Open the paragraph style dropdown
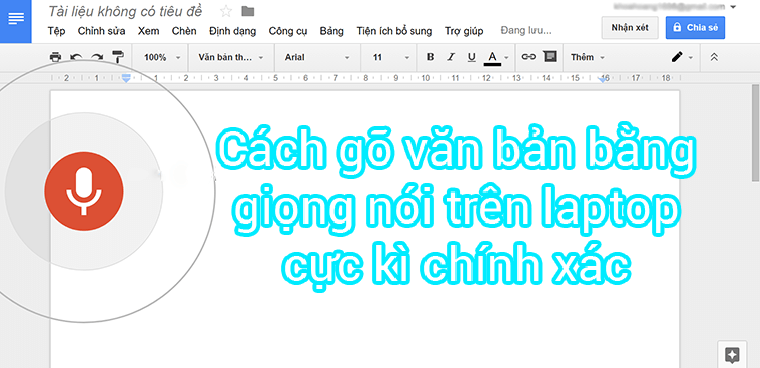The height and width of the screenshot is (368, 760). (231, 57)
